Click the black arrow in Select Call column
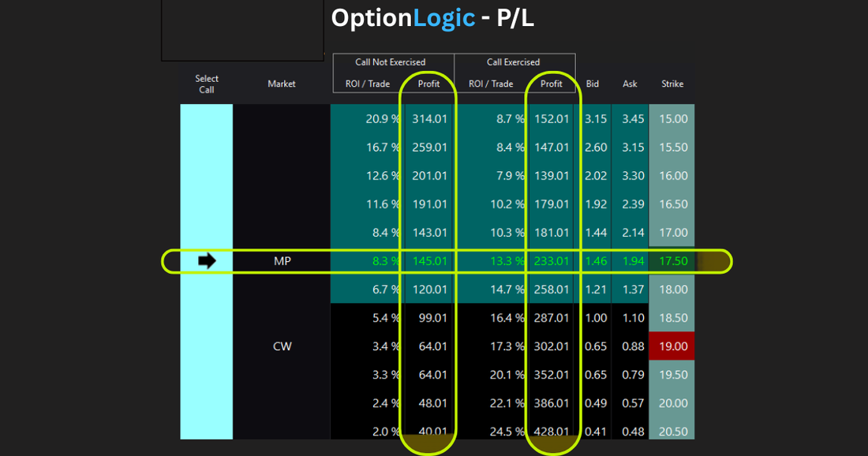The width and height of the screenshot is (868, 456). pos(207,260)
